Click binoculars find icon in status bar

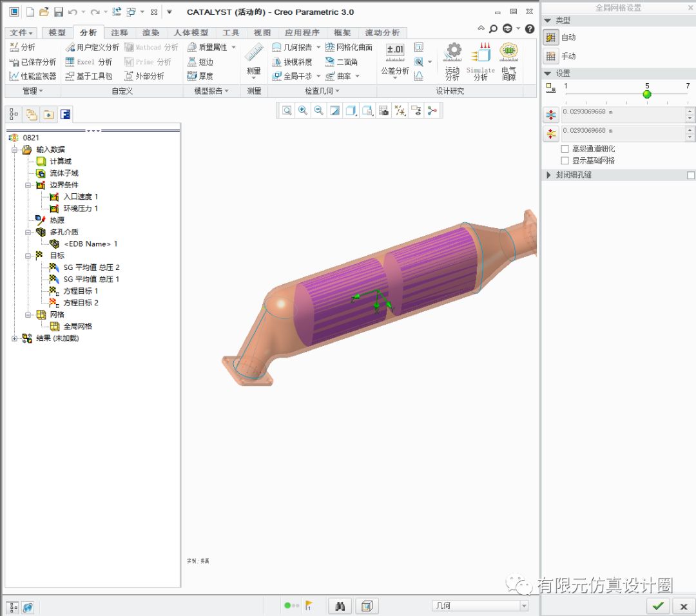click(x=341, y=606)
